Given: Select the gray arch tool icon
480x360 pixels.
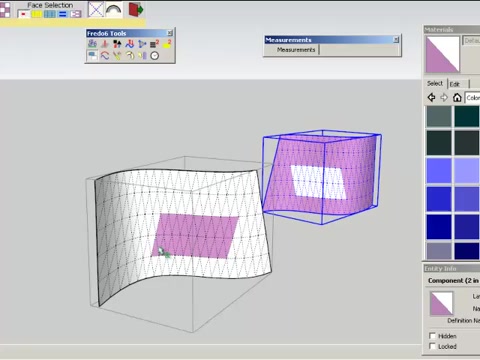Looking at the screenshot, I should pyautogui.click(x=114, y=9).
